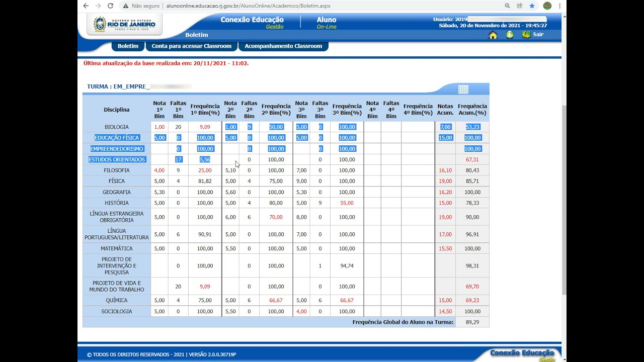644x362 pixels.
Task: Open the green information icon
Action: click(510, 35)
